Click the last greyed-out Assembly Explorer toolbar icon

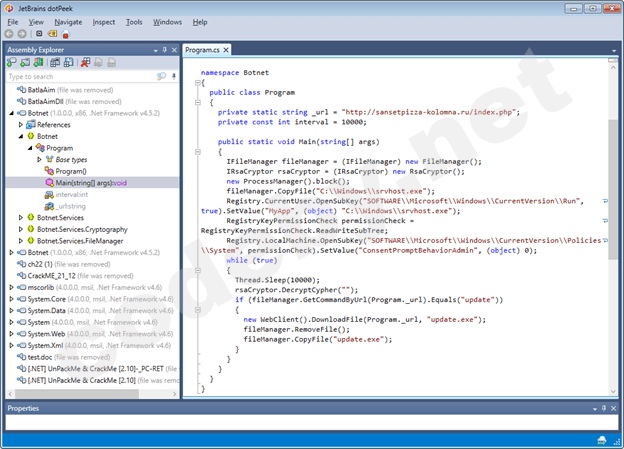[x=112, y=62]
